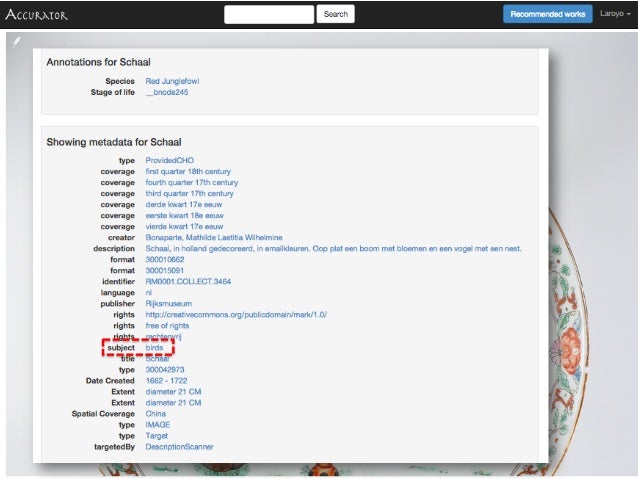638x479 pixels.
Task: Click the 'rechtenvrij' rights value
Action: click(x=163, y=337)
